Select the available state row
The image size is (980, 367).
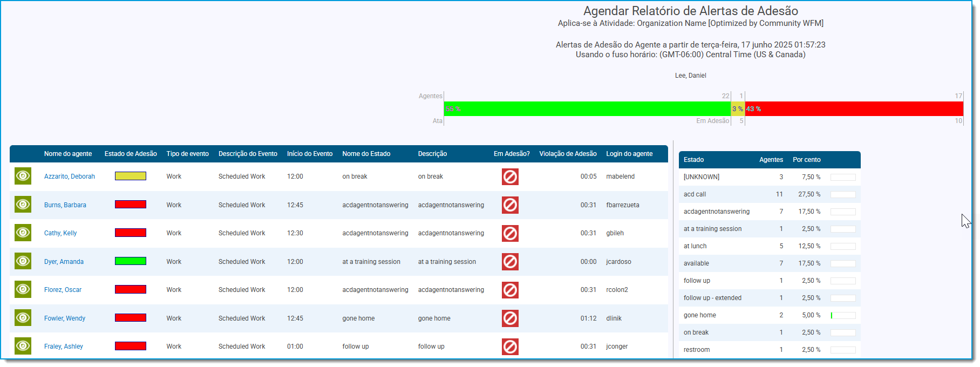[770, 263]
